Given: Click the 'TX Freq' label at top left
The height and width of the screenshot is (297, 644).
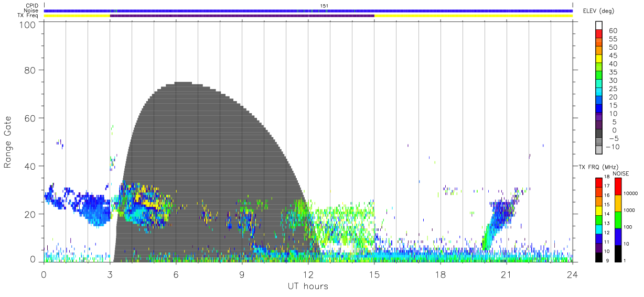Looking at the screenshot, I should click(x=29, y=16).
